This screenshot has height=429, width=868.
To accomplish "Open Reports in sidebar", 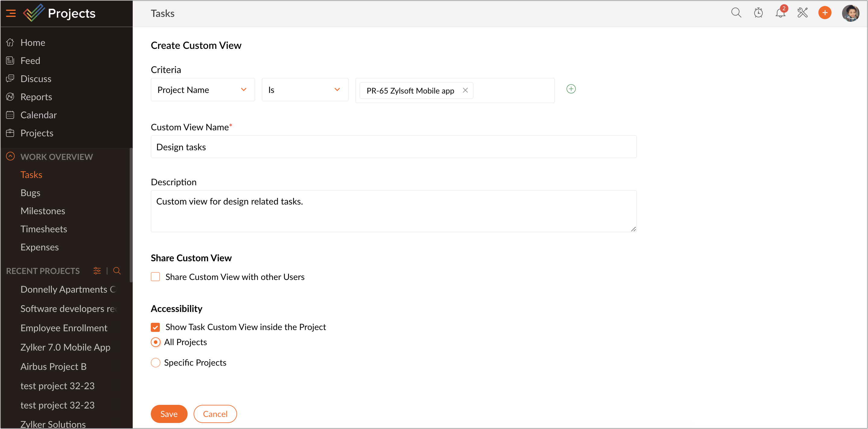I will (36, 97).
